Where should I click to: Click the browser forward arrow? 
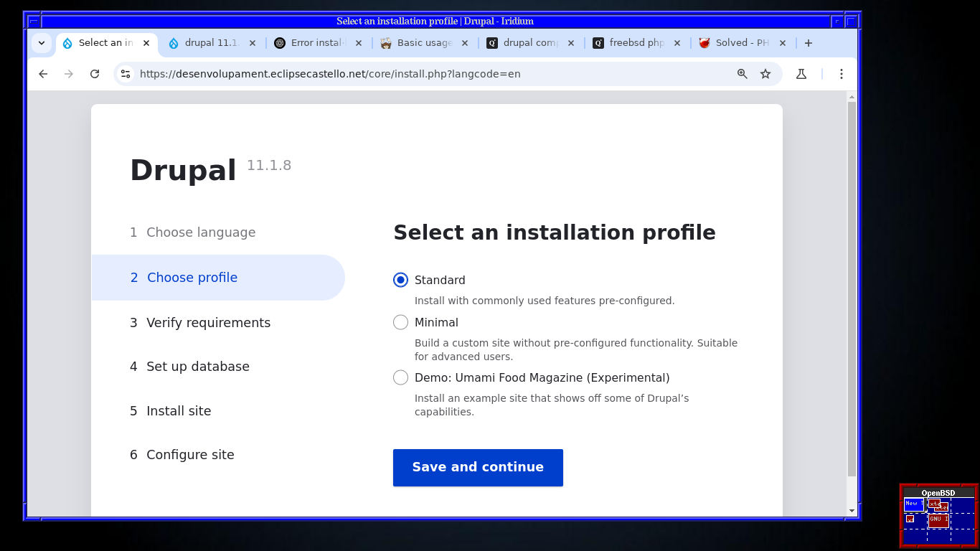point(69,74)
